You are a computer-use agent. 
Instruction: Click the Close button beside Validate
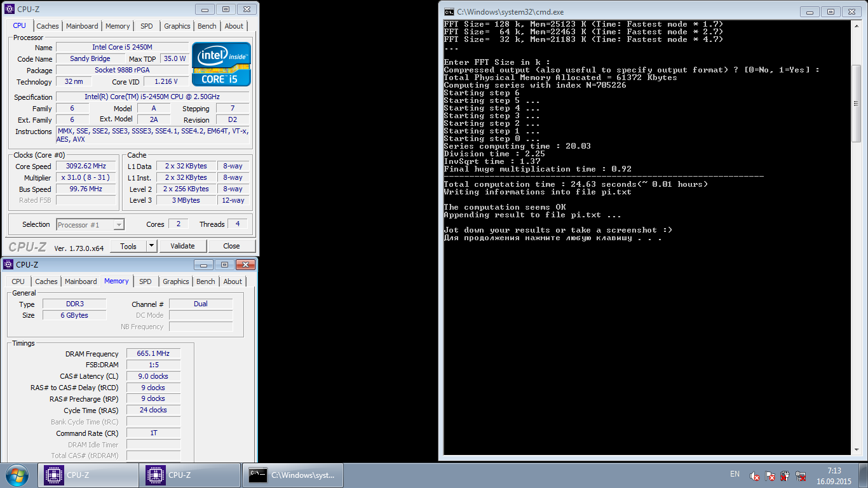point(231,246)
